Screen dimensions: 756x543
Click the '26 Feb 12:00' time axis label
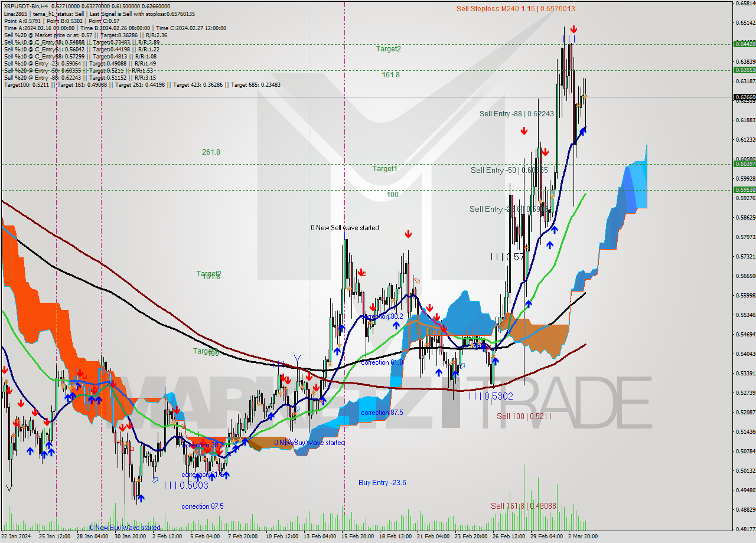(x=509, y=537)
